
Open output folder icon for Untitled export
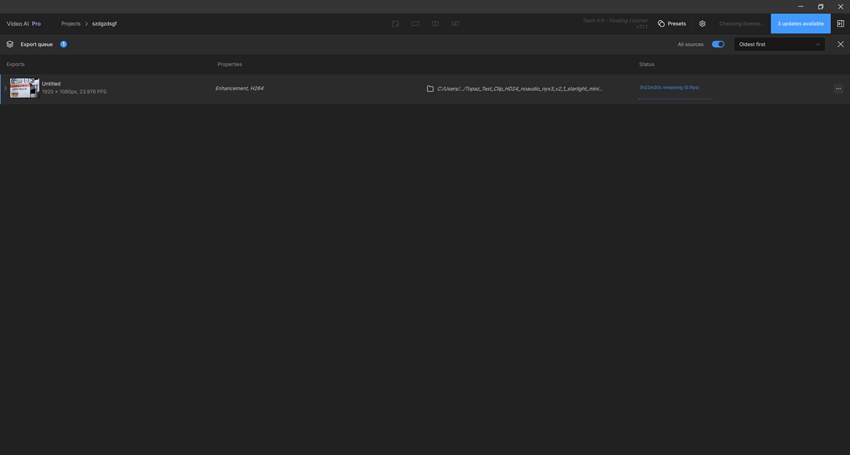pos(430,89)
